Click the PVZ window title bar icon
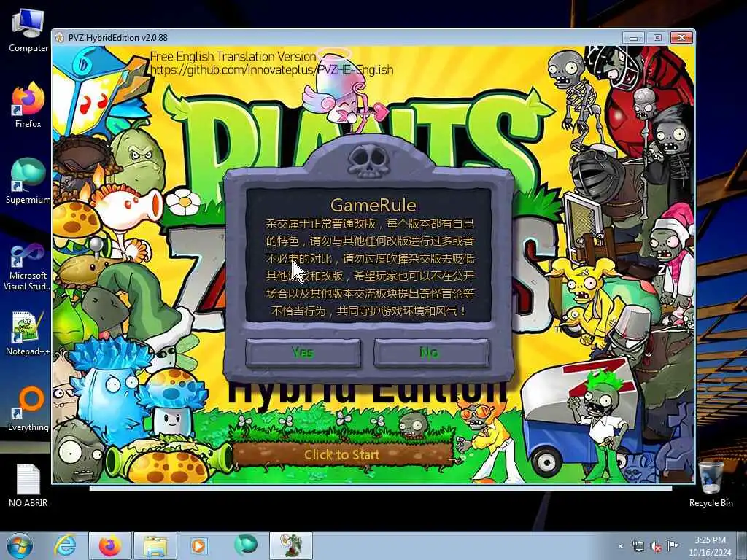This screenshot has width=747, height=560. point(60,38)
